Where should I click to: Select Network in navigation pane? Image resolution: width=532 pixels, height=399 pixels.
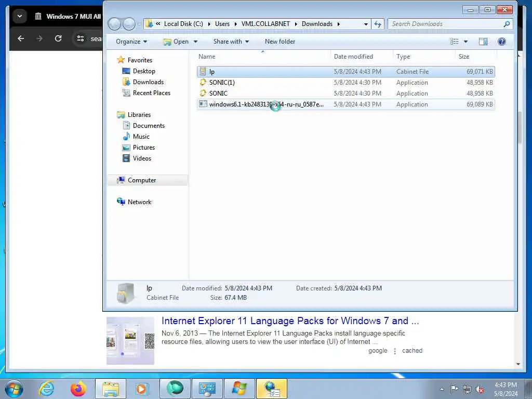click(x=139, y=202)
